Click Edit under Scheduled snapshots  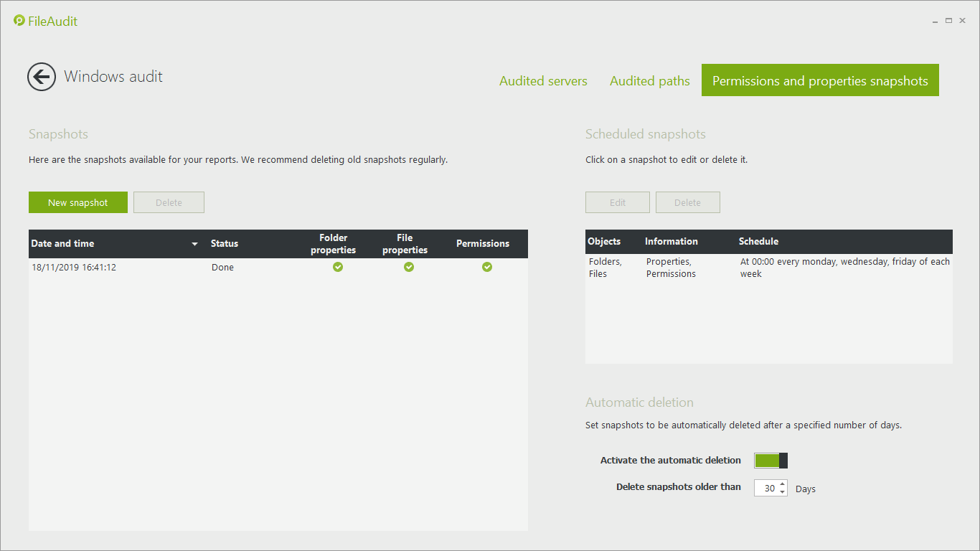click(617, 202)
